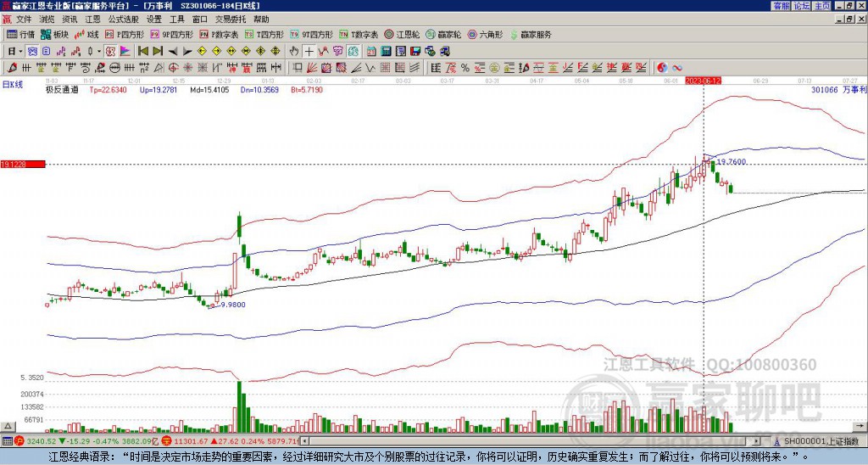The image size is (868, 465).
Task: Open the 9T四方形 tool
Action: coord(312,34)
